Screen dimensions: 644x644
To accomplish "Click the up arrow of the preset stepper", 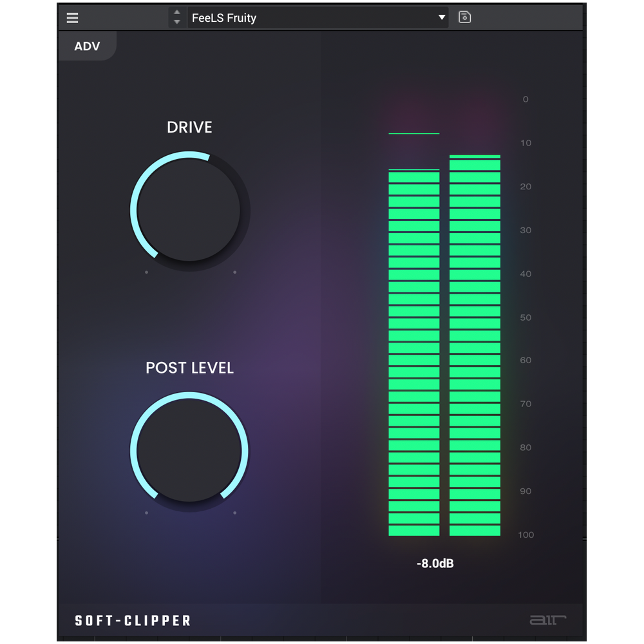I will (176, 14).
